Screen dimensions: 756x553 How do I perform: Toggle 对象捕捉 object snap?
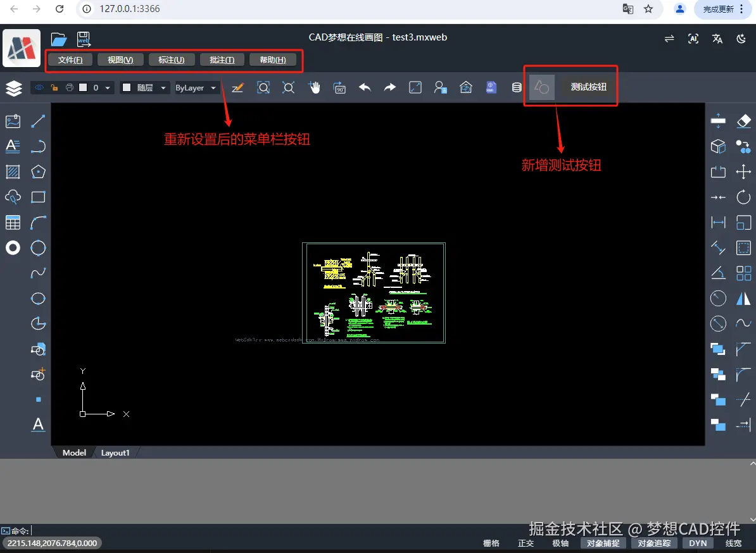point(603,543)
